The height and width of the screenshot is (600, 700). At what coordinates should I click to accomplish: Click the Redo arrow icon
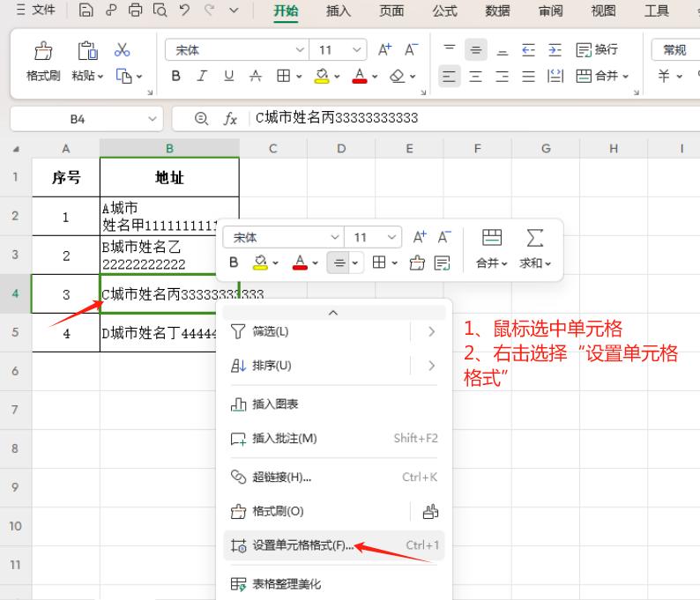[209, 10]
